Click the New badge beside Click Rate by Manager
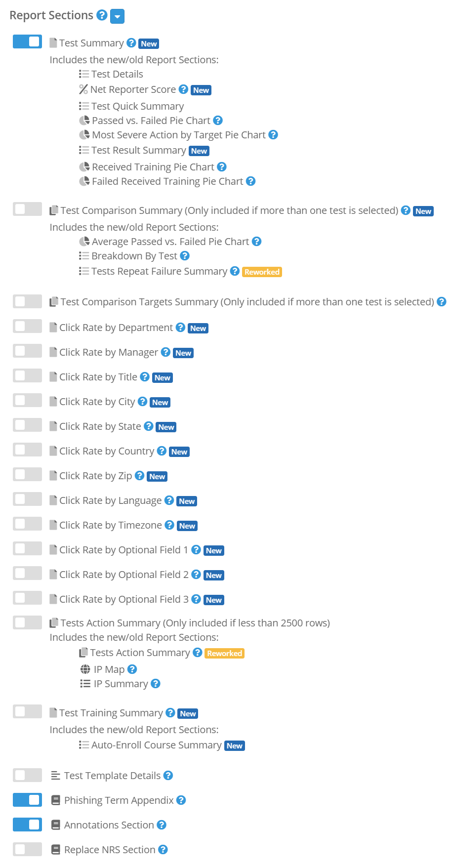 (183, 353)
